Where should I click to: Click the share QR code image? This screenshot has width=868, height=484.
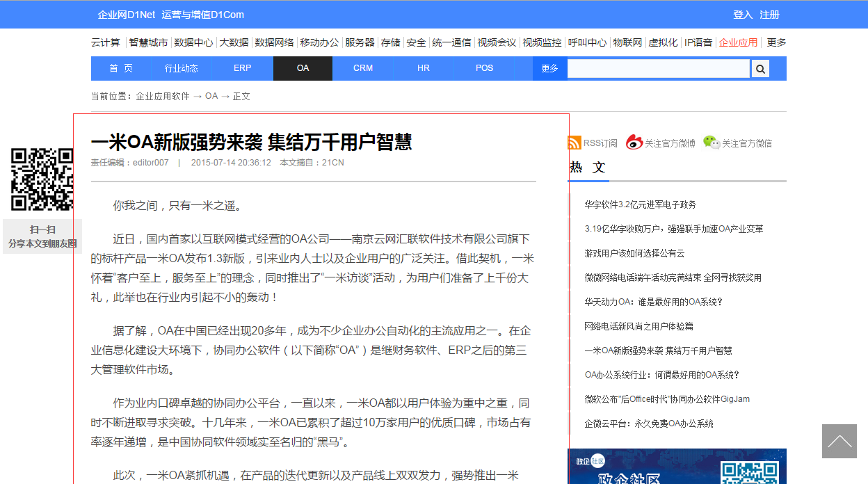pos(42,179)
